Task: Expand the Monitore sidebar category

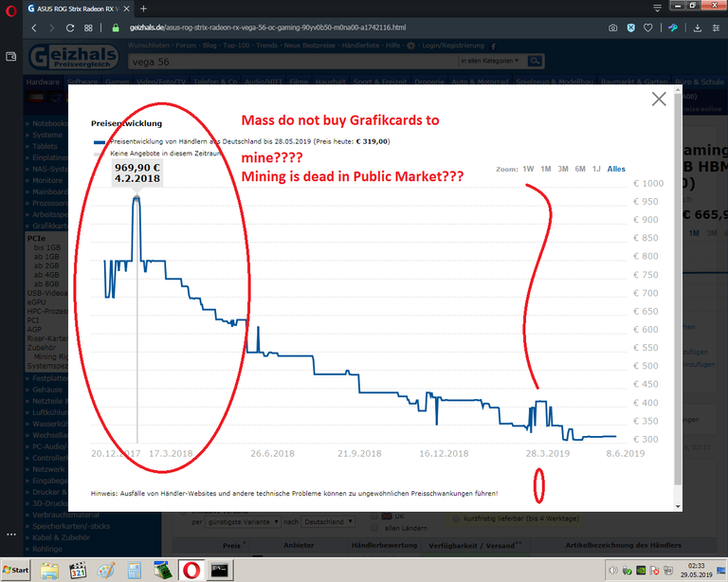Action: click(47, 180)
